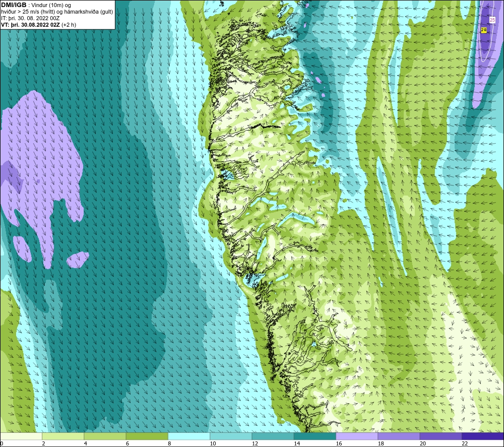Image resolution: width=504 pixels, height=447 pixels.
Task: Click the 0-2 m/s palest legend swatch
Action: coord(21,436)
